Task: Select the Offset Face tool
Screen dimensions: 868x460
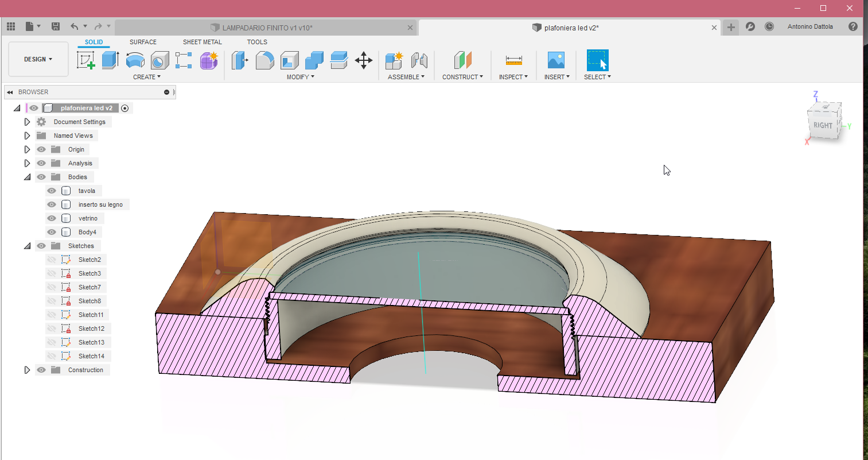Action: click(339, 60)
